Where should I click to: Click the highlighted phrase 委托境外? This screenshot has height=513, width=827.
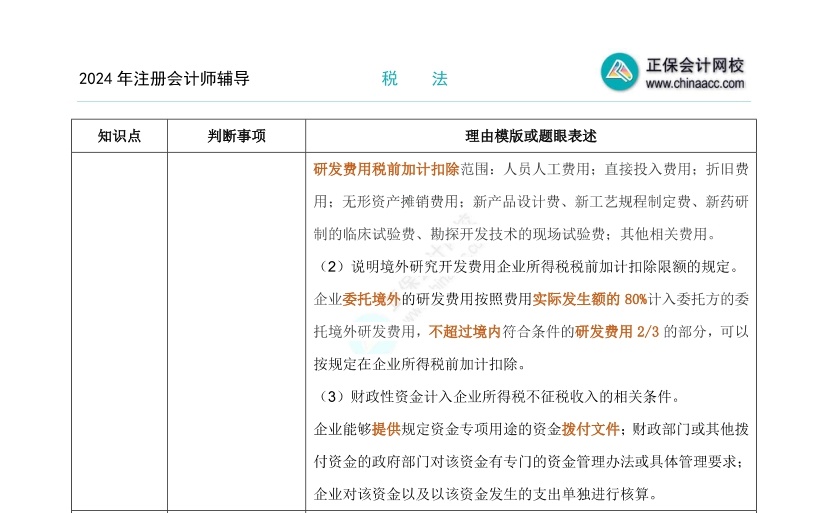pyautogui.click(x=371, y=299)
